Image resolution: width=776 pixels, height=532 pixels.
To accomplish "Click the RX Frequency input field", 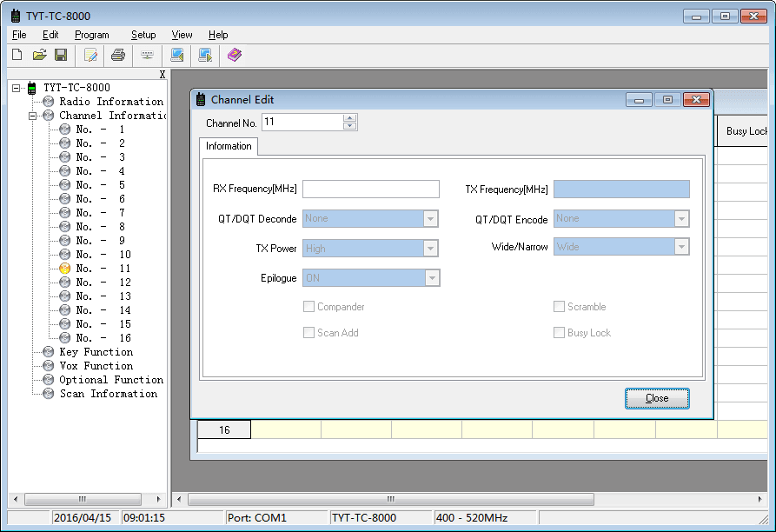I will tap(371, 190).
